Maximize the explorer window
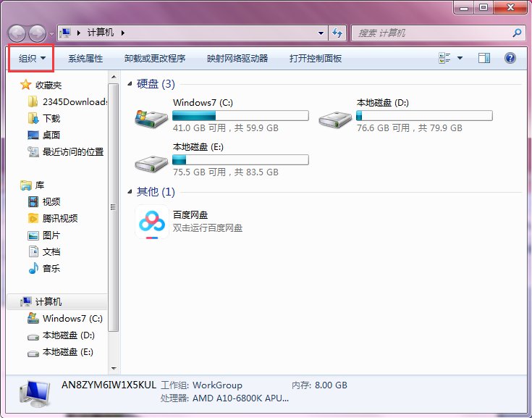This screenshot has height=418, width=532. [484, 7]
